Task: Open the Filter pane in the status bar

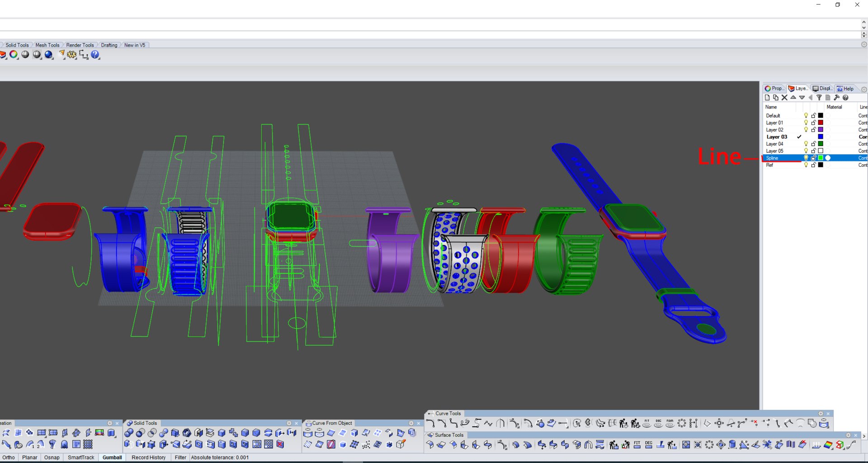Action: coord(180,458)
